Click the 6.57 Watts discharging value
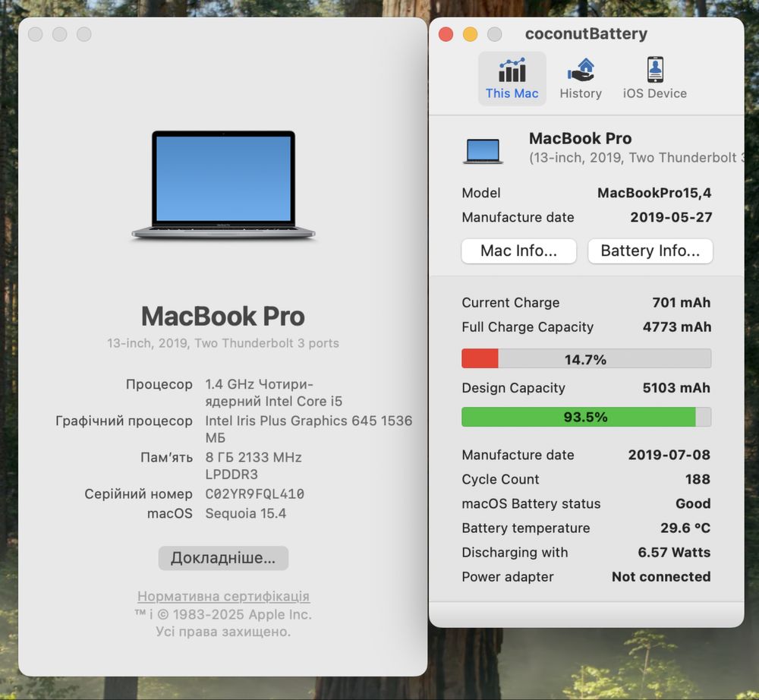 tap(674, 553)
